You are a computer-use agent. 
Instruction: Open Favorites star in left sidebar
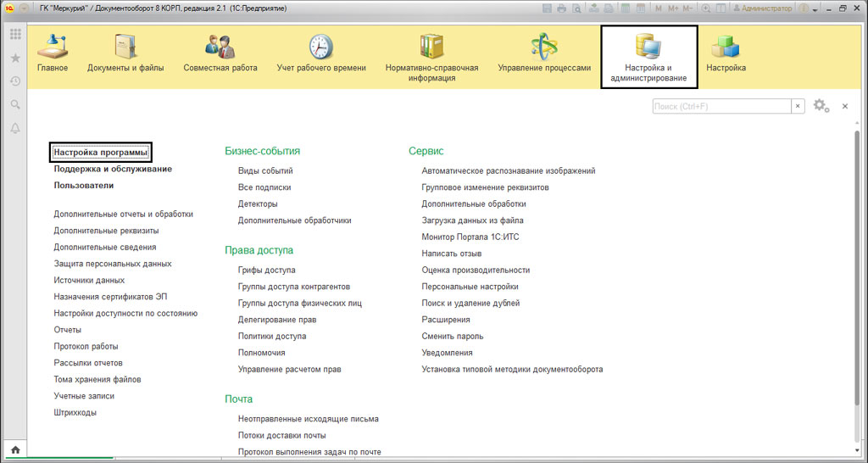pyautogui.click(x=15, y=58)
